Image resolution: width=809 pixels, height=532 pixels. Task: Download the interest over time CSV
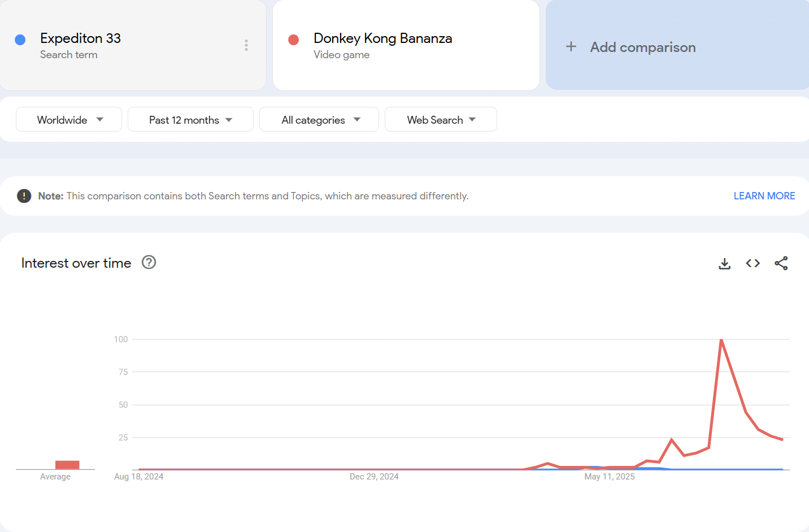[724, 264]
